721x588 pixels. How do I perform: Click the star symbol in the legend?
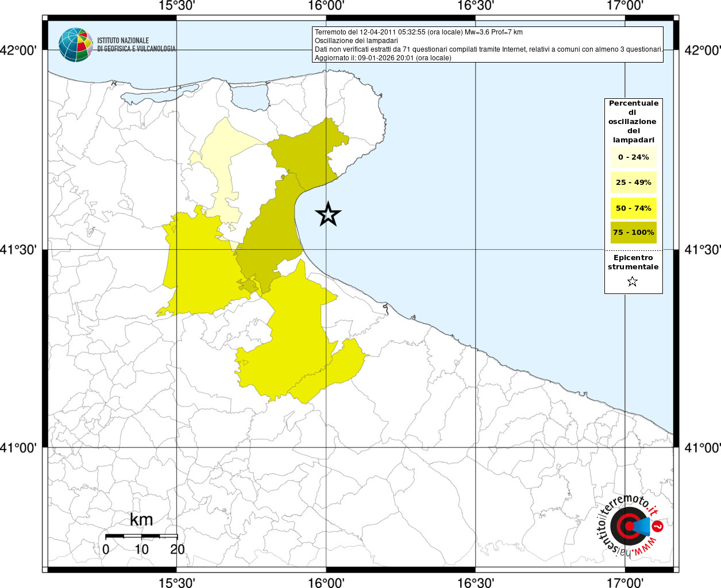tap(633, 281)
